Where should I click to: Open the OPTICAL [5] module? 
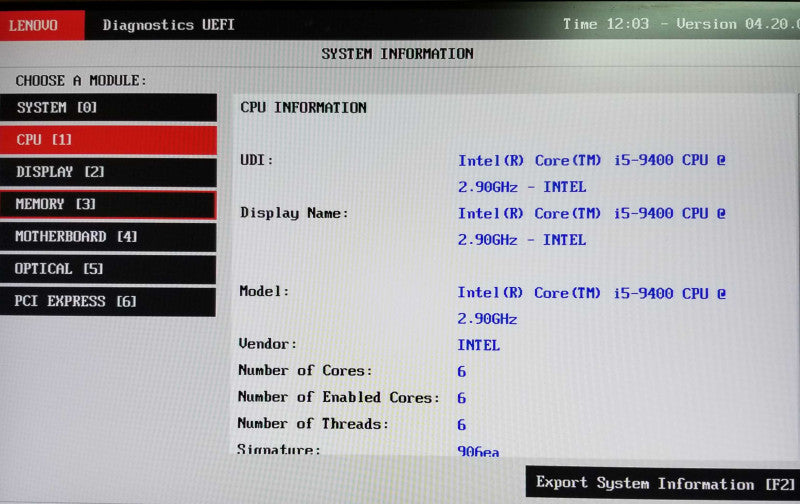click(108, 269)
